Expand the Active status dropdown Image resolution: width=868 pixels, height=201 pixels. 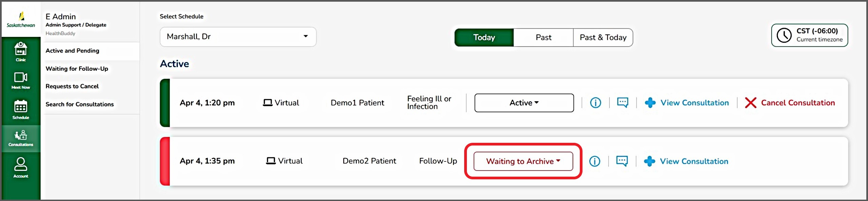(x=524, y=103)
